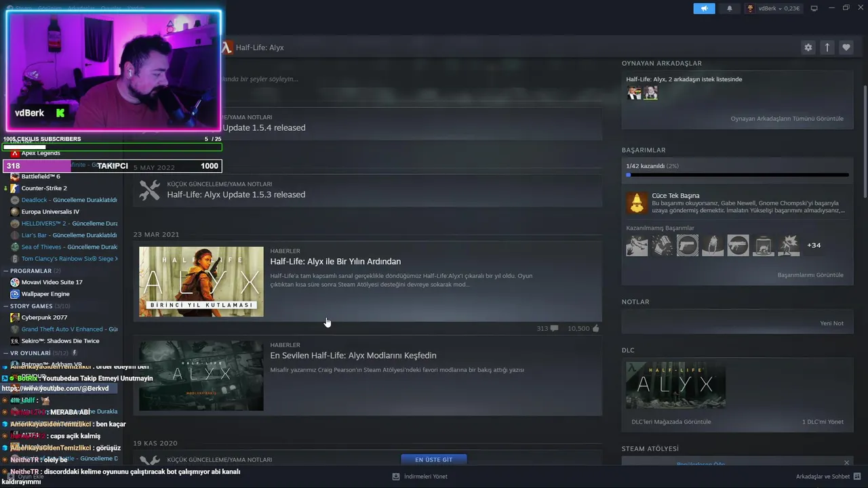
Task: Open the announcements megaphone button
Action: click(x=704, y=8)
